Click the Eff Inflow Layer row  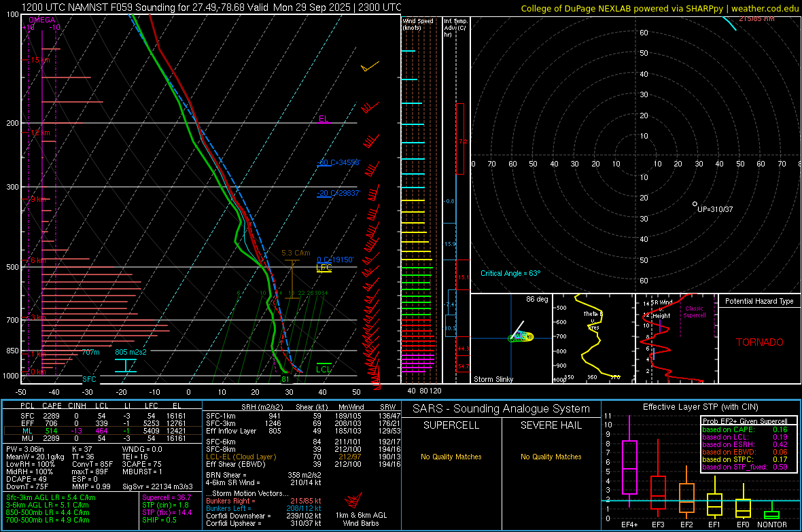tap(303, 431)
